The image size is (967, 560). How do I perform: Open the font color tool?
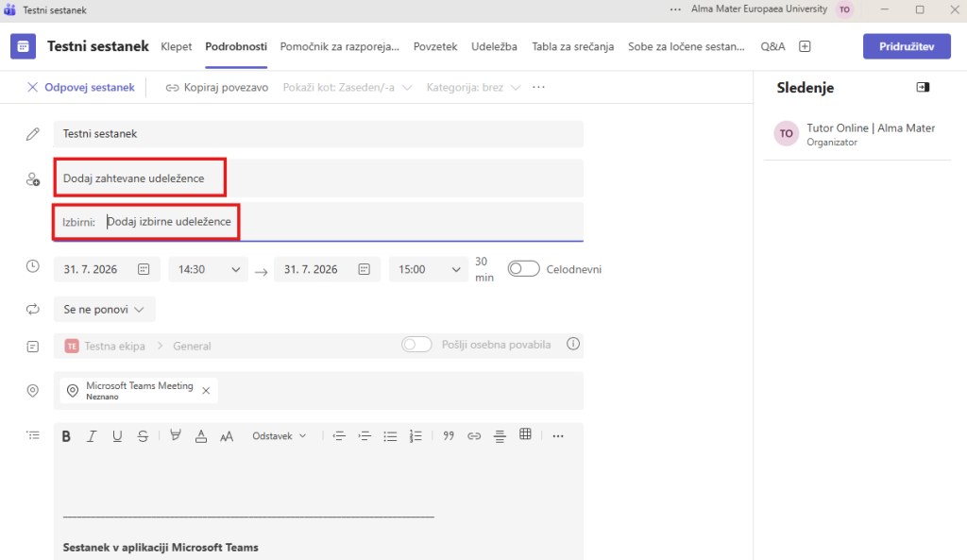[x=201, y=436]
